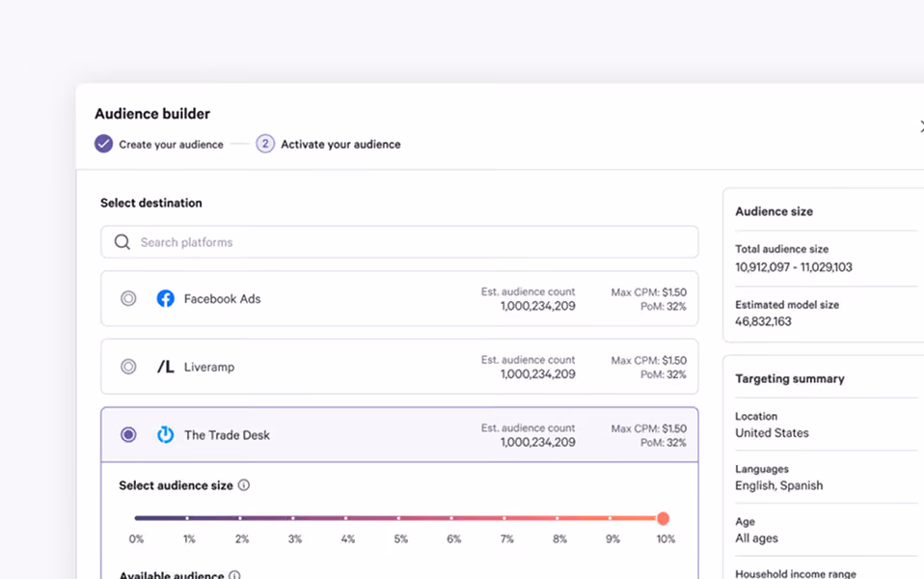Select the Liveramp radio button
This screenshot has height=579, width=924.
coord(128,367)
